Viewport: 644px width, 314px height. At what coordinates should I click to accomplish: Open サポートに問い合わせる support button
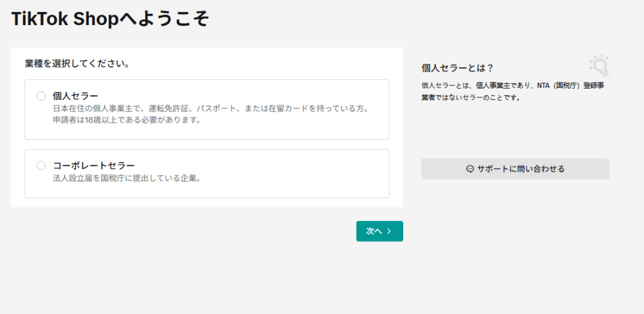(515, 169)
